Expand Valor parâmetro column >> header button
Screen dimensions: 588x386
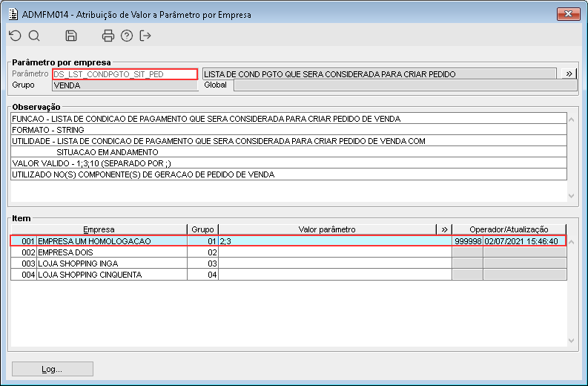[444, 229]
